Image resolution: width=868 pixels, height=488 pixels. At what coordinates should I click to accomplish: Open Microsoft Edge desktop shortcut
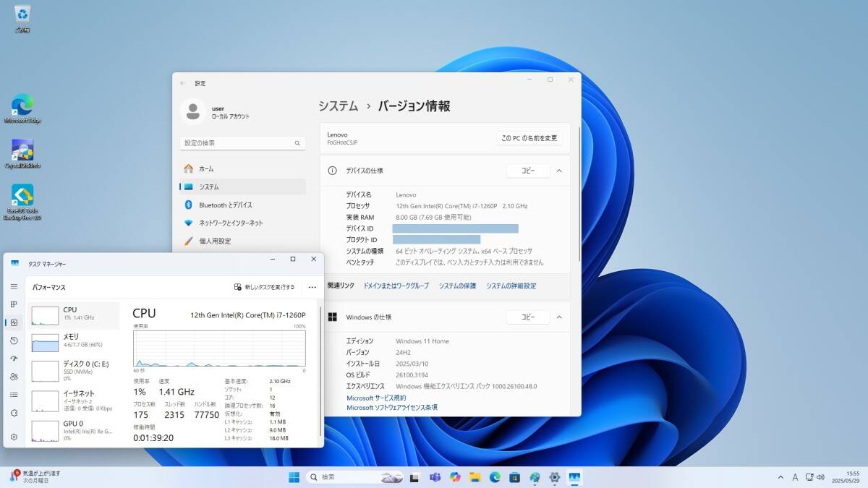click(22, 108)
